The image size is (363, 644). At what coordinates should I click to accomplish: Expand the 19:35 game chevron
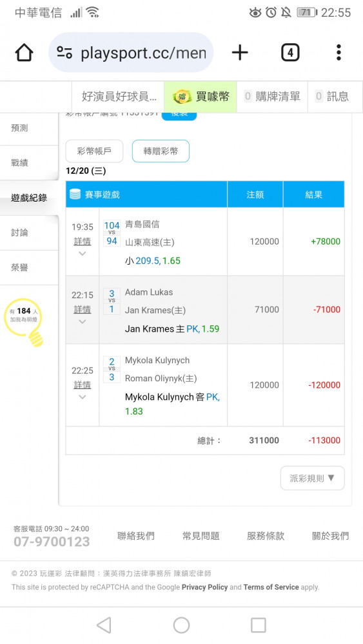83,254
